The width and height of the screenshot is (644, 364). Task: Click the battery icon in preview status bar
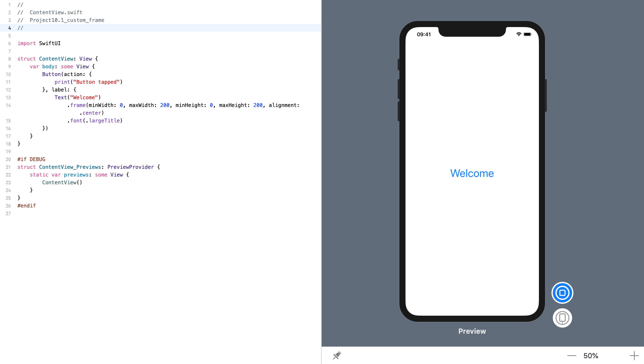pyautogui.click(x=528, y=34)
